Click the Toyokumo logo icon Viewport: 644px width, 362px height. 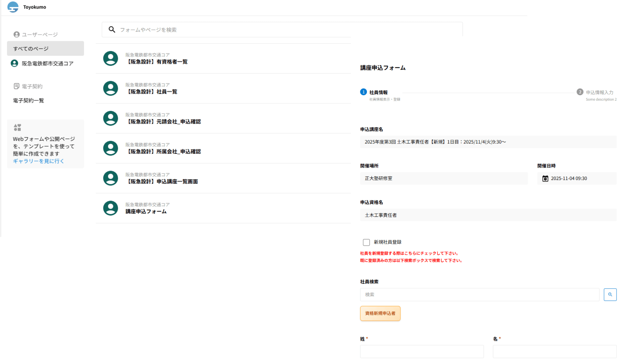click(x=13, y=7)
